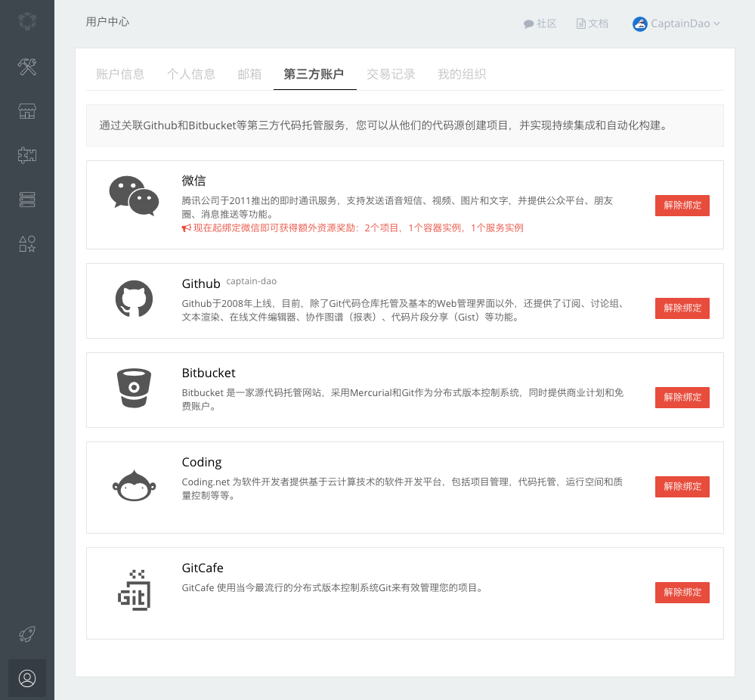
Task: Open the shapes and star icon in sidebar
Action: pyautogui.click(x=27, y=243)
